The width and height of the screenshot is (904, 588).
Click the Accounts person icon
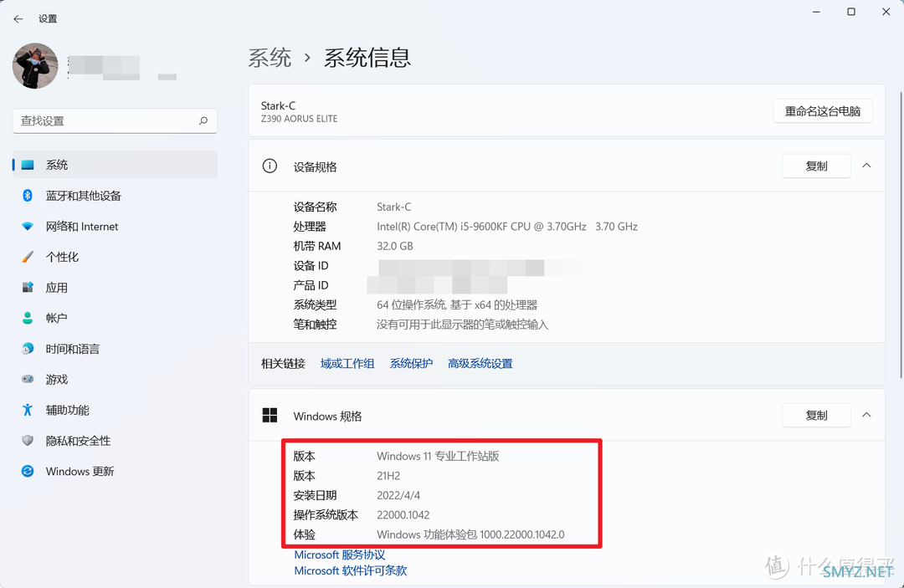coord(28,318)
